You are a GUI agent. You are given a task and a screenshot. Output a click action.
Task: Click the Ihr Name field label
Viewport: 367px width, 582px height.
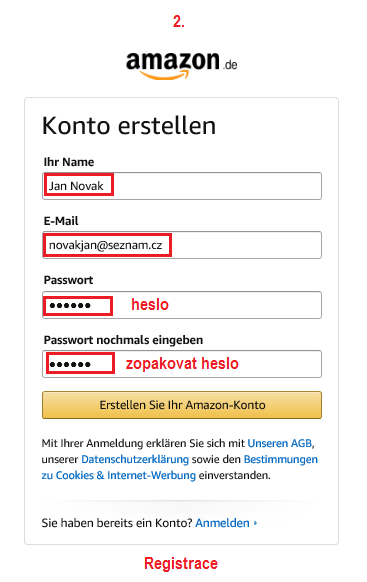pyautogui.click(x=69, y=162)
